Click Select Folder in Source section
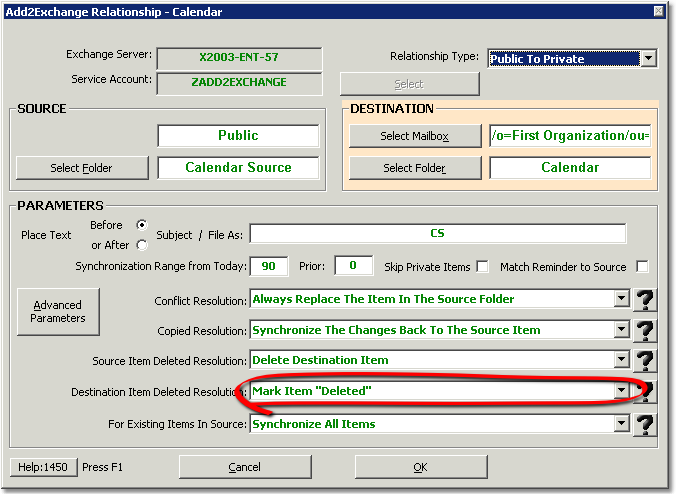This screenshot has height=496, width=676. pos(82,168)
